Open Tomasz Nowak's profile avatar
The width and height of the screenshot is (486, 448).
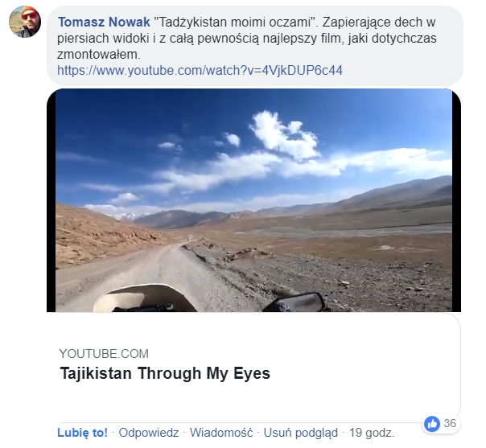pyautogui.click(x=25, y=22)
